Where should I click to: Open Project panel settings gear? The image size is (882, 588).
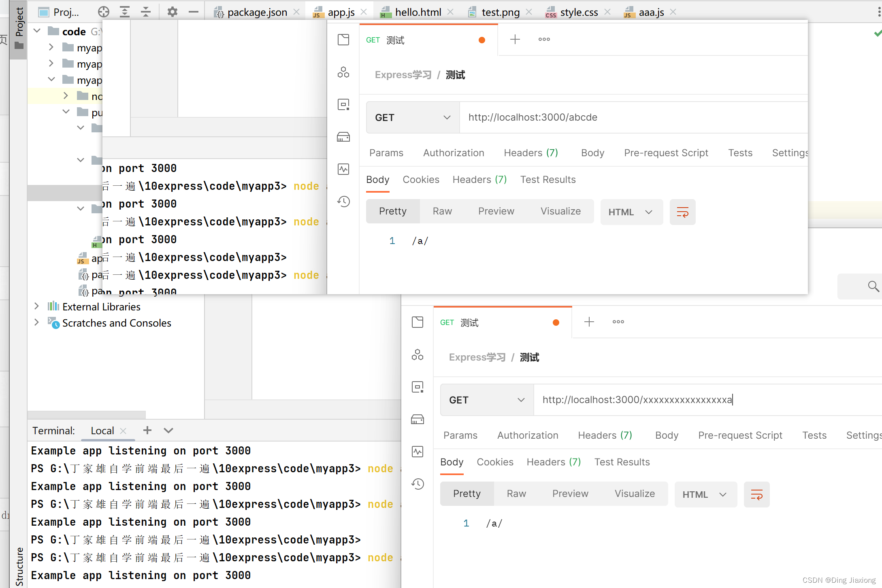click(x=173, y=12)
